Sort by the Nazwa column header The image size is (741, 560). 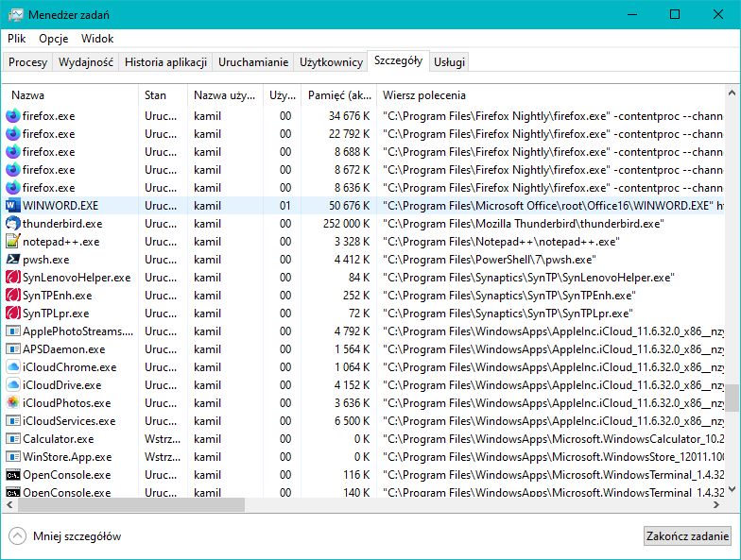click(x=28, y=95)
